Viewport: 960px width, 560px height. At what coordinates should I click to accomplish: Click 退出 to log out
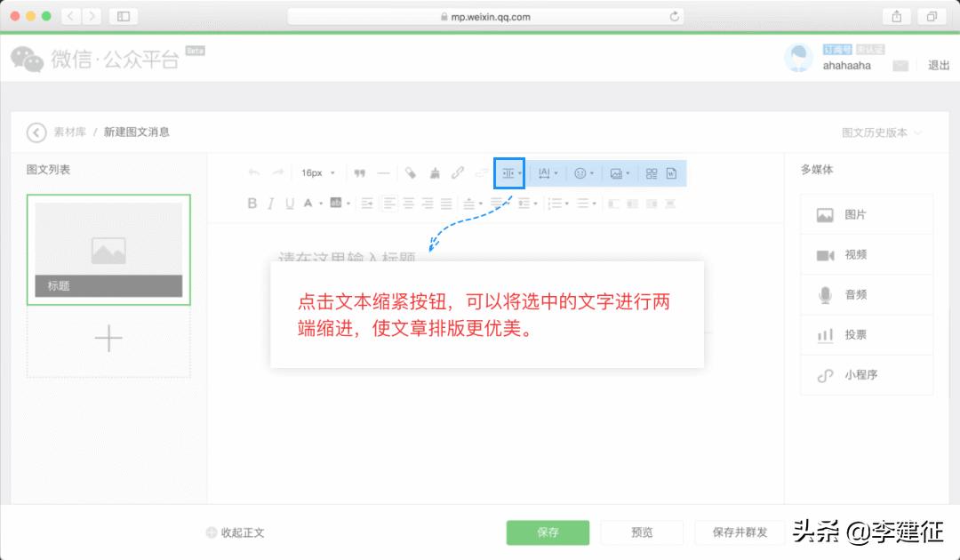click(x=939, y=65)
